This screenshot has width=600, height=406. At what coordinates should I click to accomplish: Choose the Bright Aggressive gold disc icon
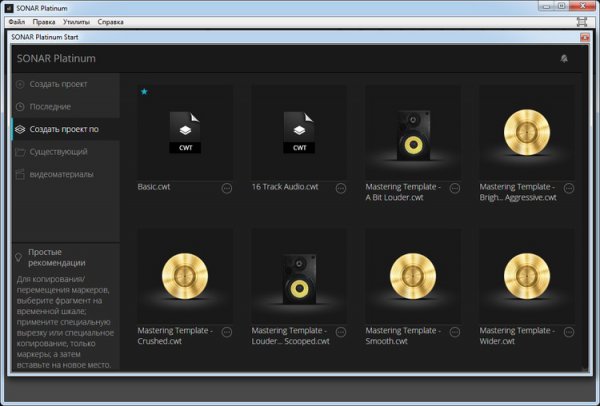coord(526,133)
